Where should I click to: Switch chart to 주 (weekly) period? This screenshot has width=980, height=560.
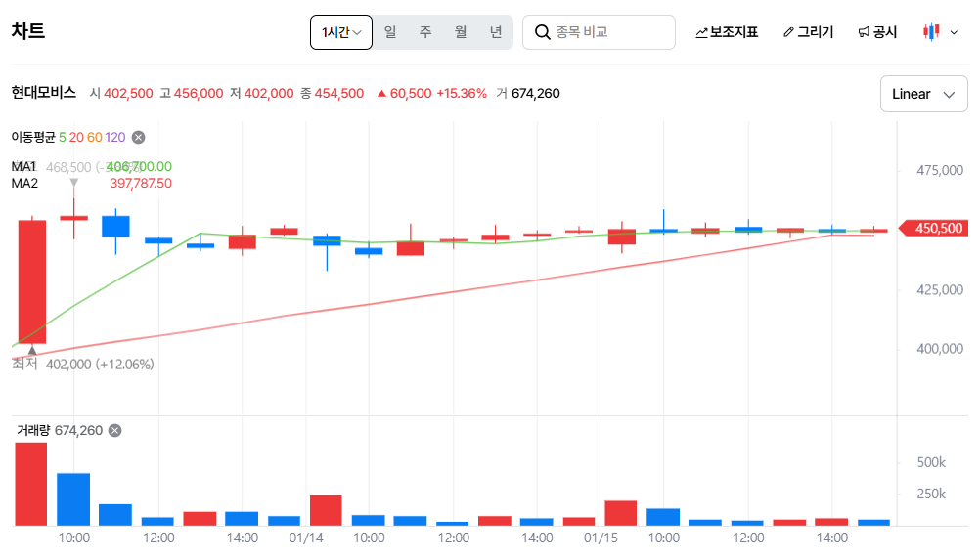[x=425, y=32]
